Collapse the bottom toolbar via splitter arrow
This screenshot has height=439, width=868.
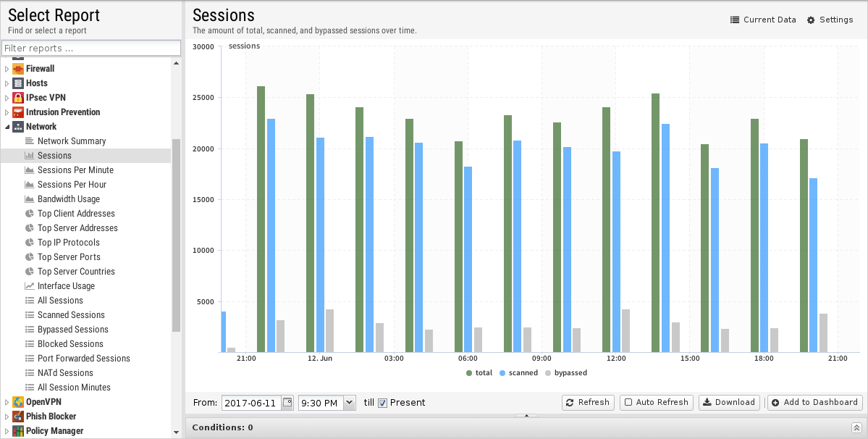tap(526, 415)
